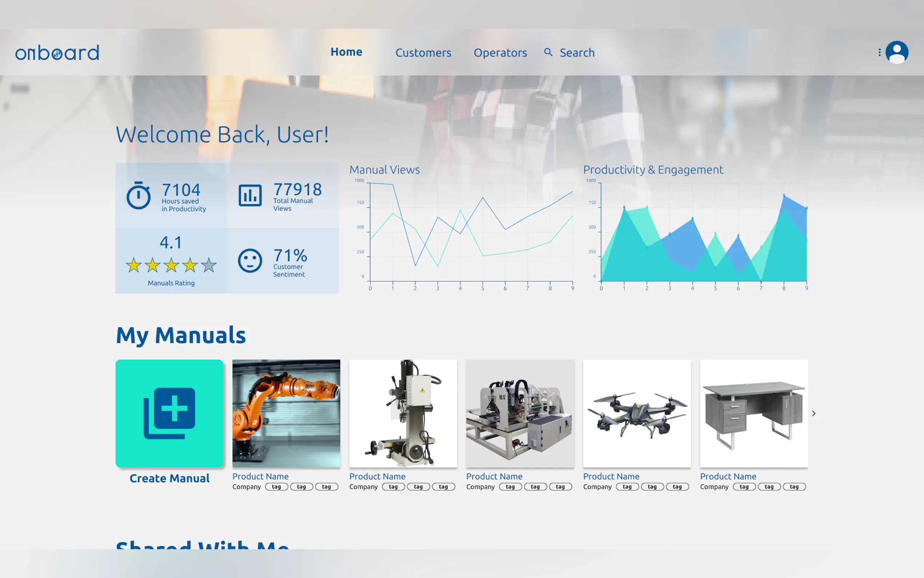The image size is (924, 578).
Task: Open the orange robot arm manual thumbnail
Action: (286, 413)
